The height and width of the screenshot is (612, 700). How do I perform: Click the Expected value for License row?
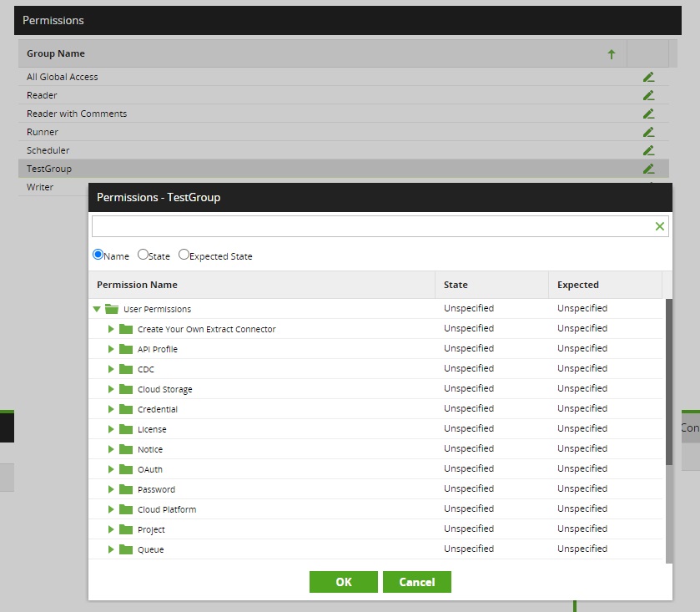(x=582, y=429)
